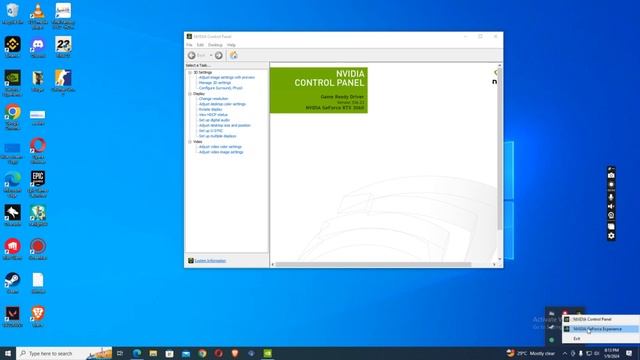Open Adjust desktop color settings
The width and height of the screenshot is (640, 360).
click(222, 104)
